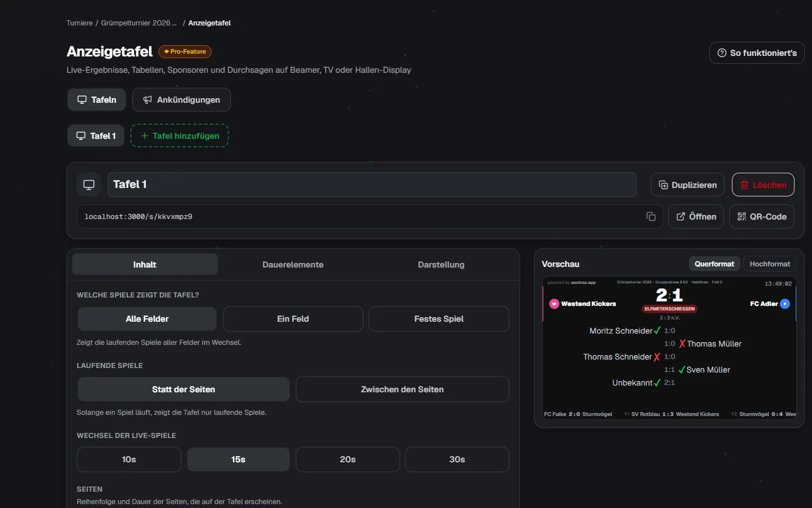Switch preview to Querformat
The height and width of the screenshot is (508, 812).
tap(714, 264)
